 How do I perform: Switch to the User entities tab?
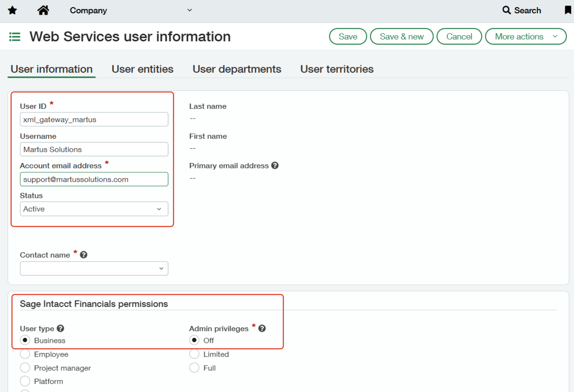click(x=142, y=69)
